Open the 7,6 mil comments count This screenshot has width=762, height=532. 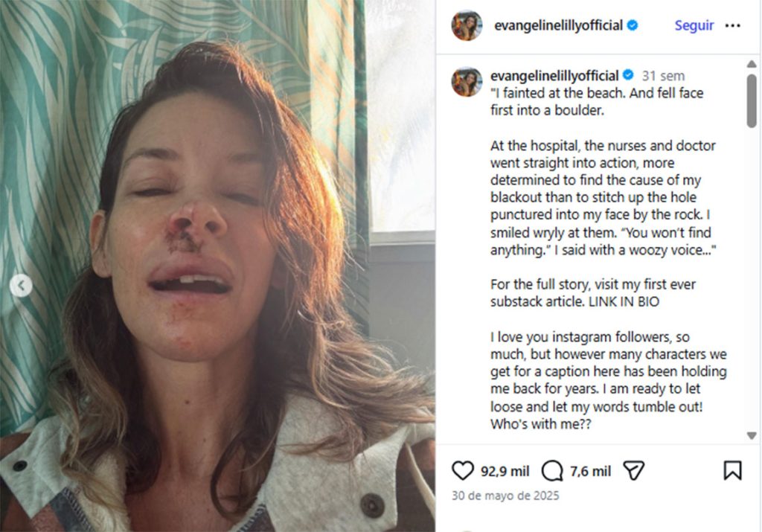(x=590, y=471)
